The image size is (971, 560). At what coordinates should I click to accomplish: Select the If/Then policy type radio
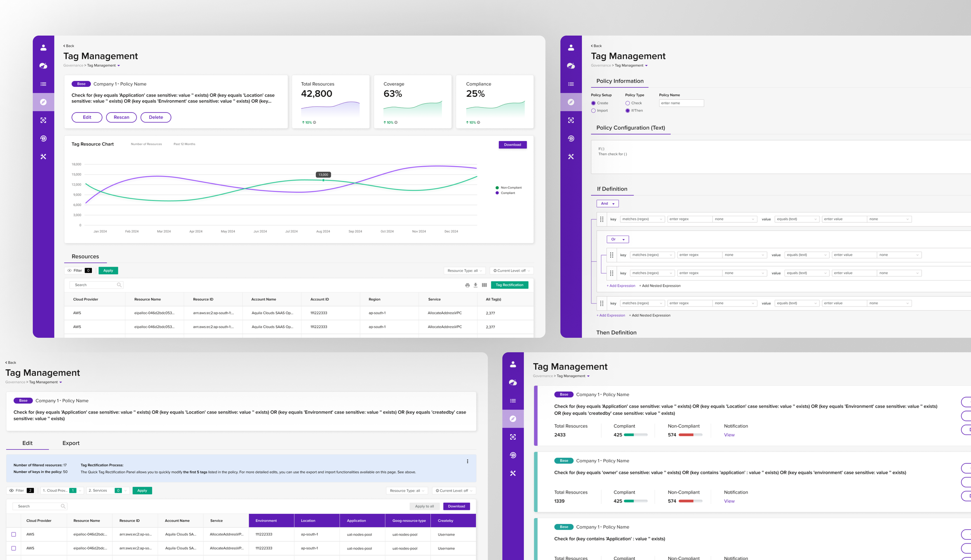click(x=628, y=111)
